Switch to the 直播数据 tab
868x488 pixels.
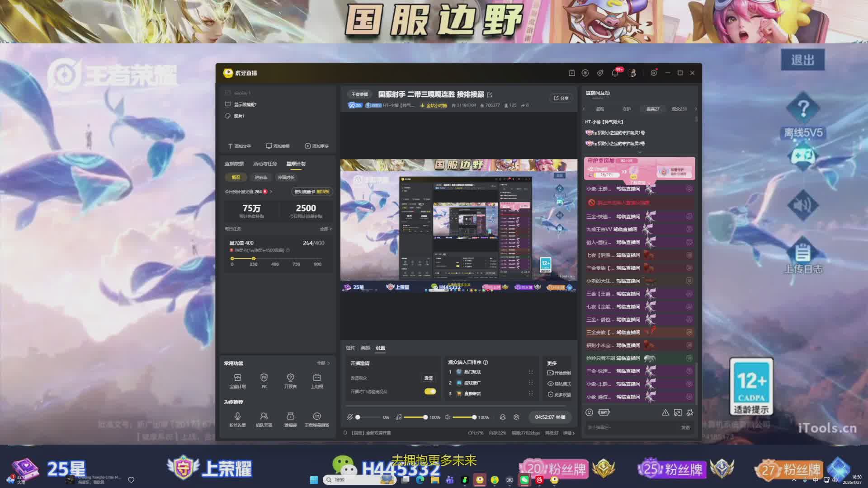[234, 164]
